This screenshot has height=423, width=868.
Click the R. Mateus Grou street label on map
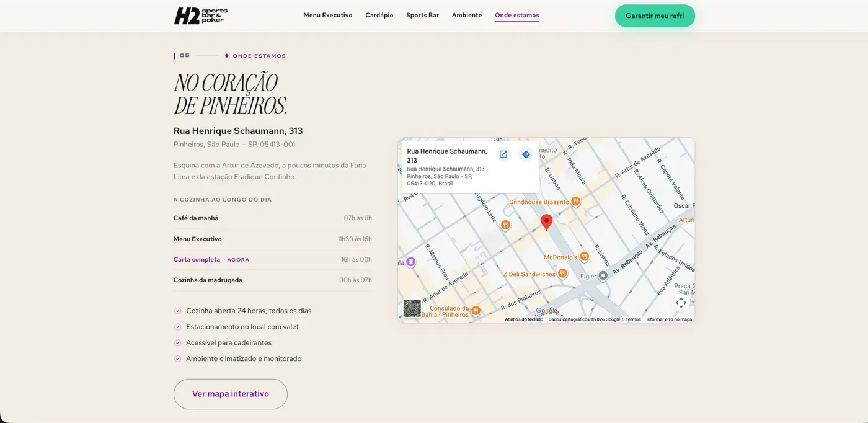[436, 262]
